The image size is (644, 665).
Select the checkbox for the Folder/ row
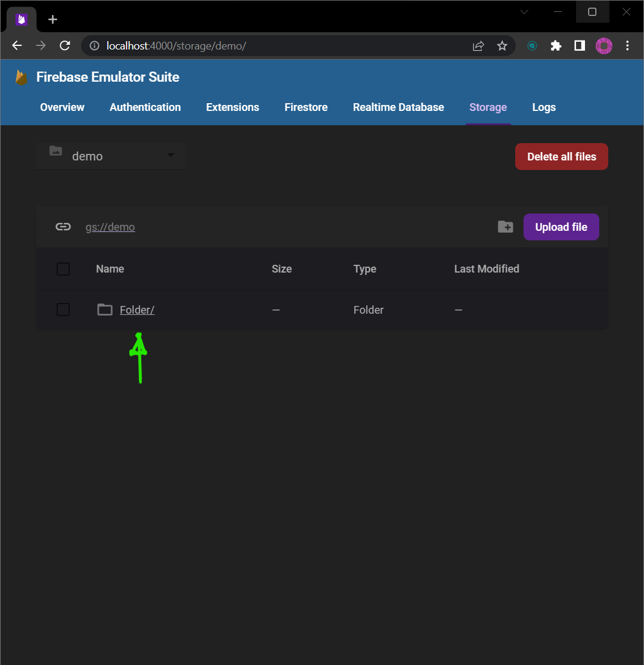(x=63, y=310)
